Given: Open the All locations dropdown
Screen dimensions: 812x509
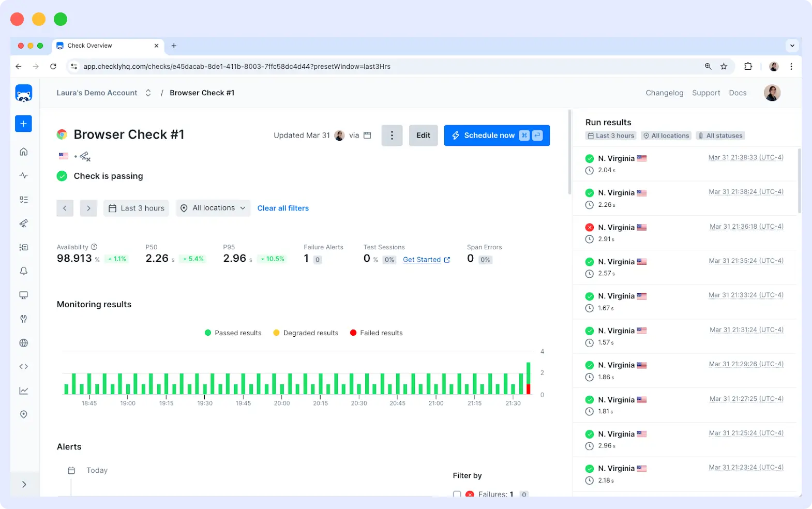Looking at the screenshot, I should 213,208.
